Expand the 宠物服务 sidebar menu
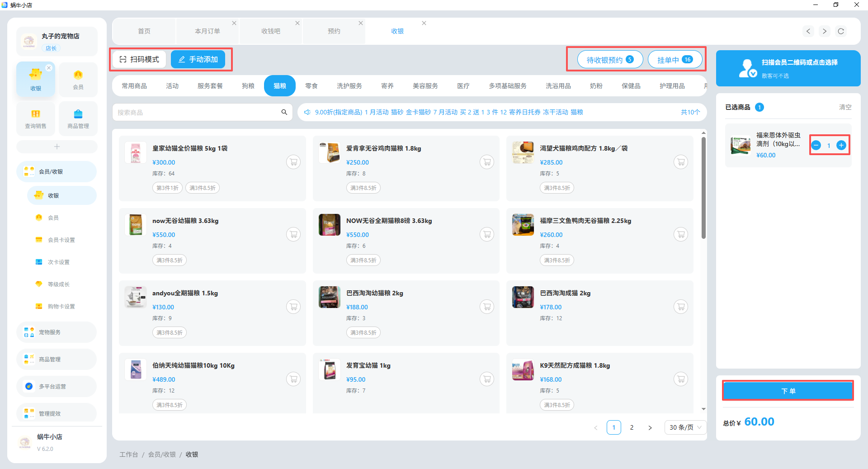Screen dimensions: 868x469 coord(57,332)
